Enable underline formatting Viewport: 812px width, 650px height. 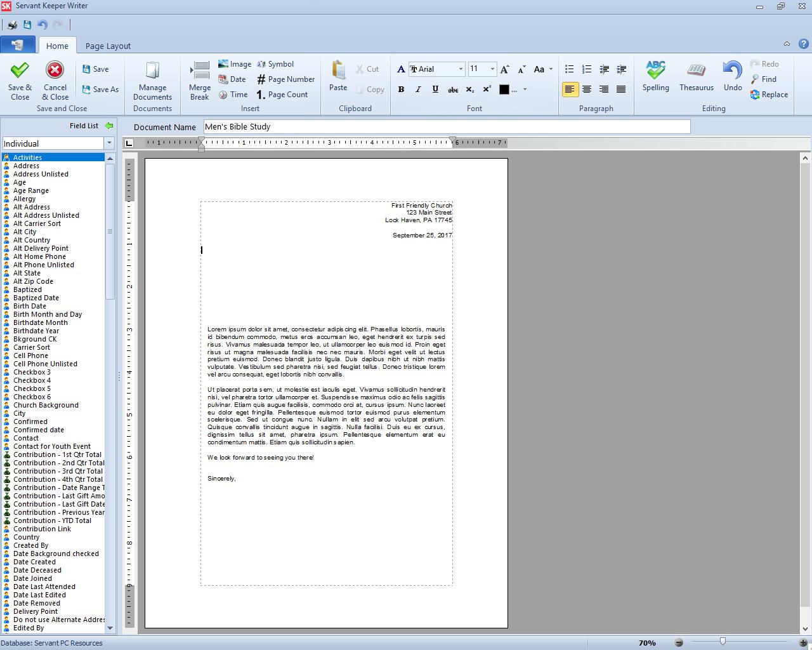coord(435,90)
